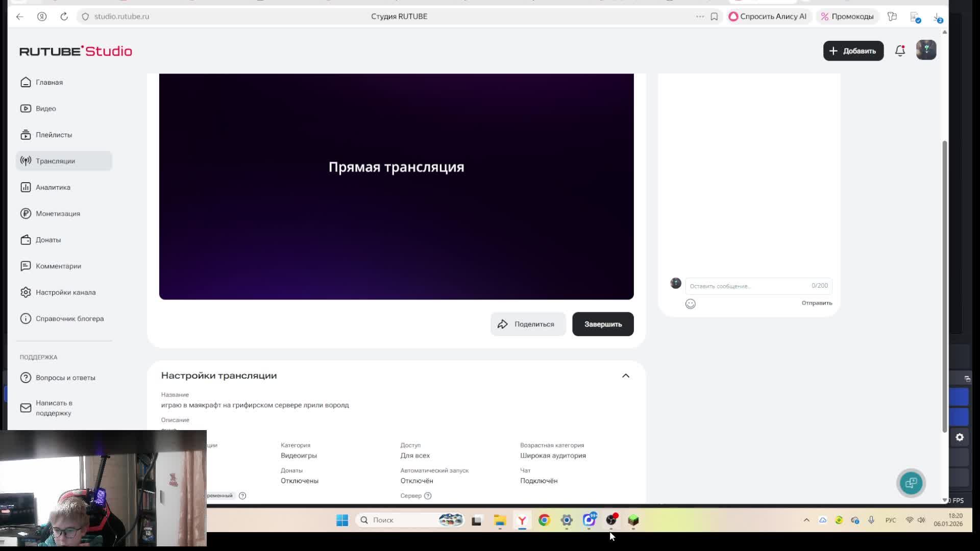The image size is (980, 551).
Task: Expand the system tray hidden icons
Action: [806, 520]
